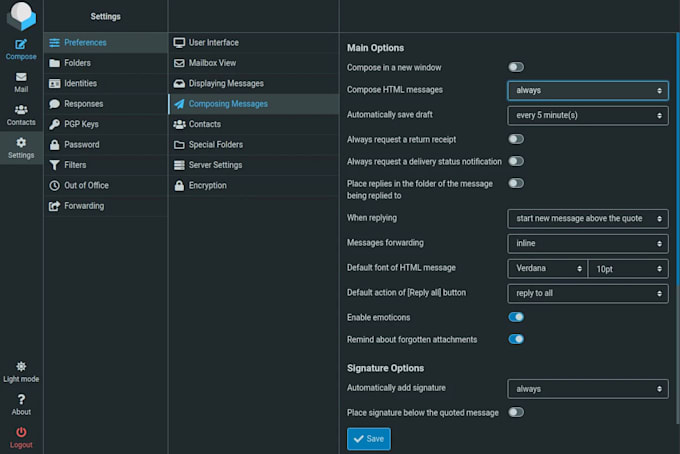Open Automatically save draft dropdown
The height and width of the screenshot is (454, 680).
(x=588, y=115)
